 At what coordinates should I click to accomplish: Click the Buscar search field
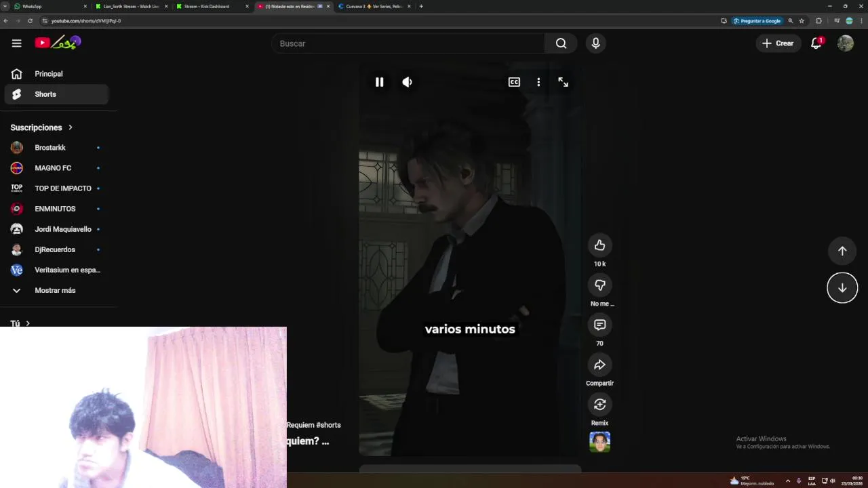pos(408,43)
